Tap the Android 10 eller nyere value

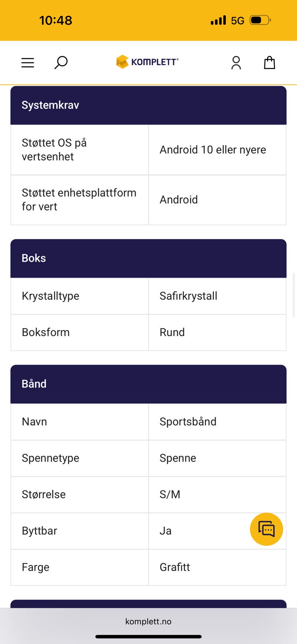click(212, 150)
